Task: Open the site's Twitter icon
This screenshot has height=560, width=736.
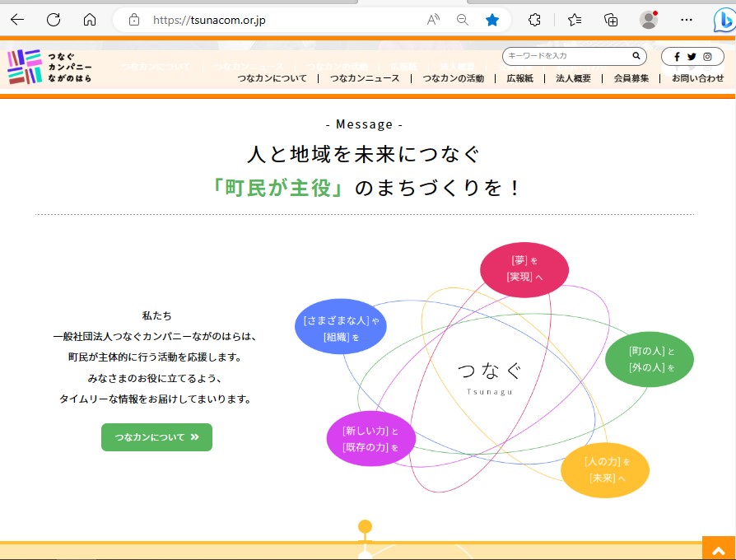Action: point(692,57)
